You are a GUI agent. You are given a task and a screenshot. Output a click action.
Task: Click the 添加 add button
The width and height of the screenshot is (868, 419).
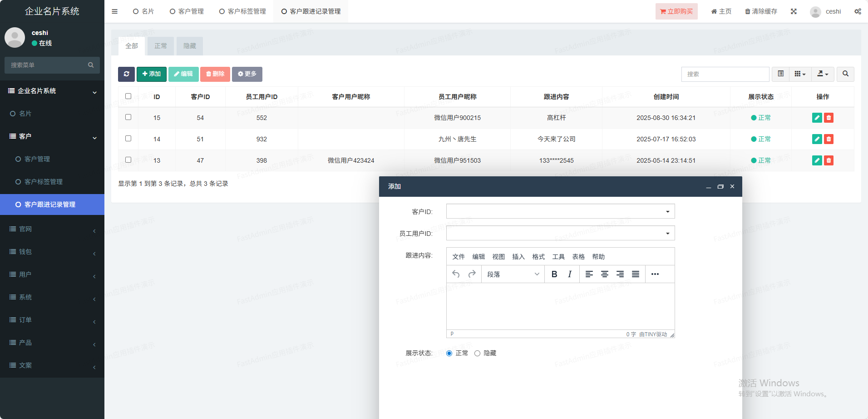[x=152, y=74]
